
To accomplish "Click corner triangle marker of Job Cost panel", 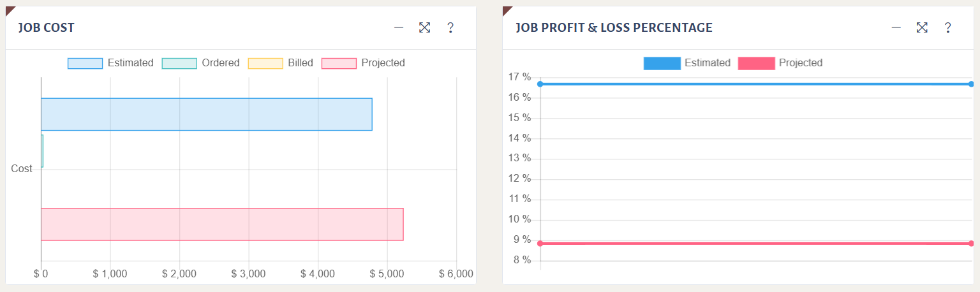I will [x=9, y=10].
